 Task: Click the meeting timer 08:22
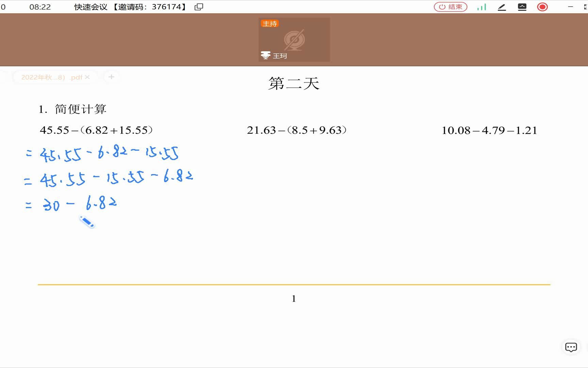coord(40,7)
